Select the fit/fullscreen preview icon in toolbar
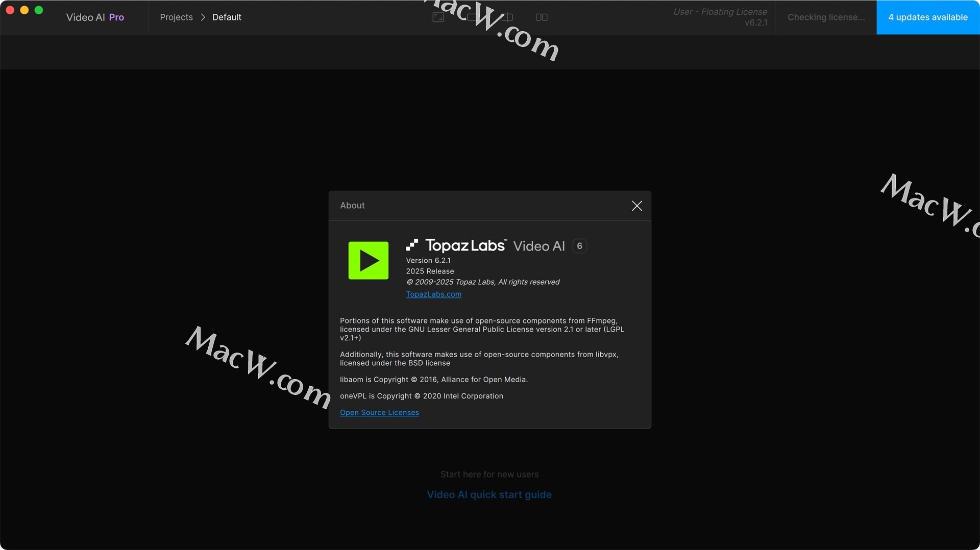 (438, 17)
